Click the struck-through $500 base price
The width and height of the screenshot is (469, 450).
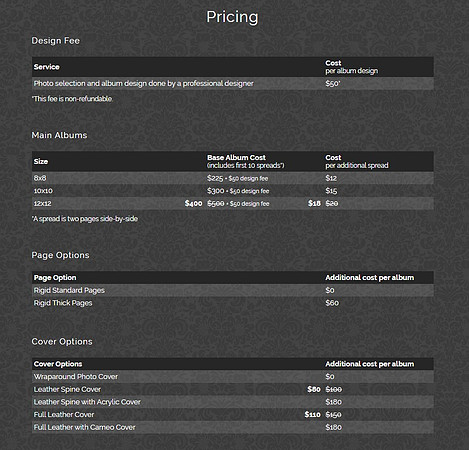[x=216, y=203]
